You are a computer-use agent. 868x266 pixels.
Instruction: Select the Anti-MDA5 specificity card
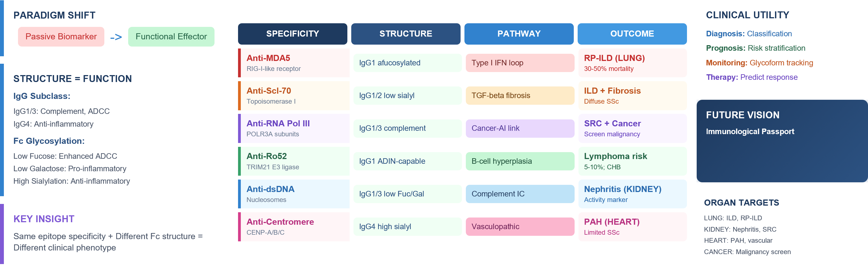[x=293, y=63]
